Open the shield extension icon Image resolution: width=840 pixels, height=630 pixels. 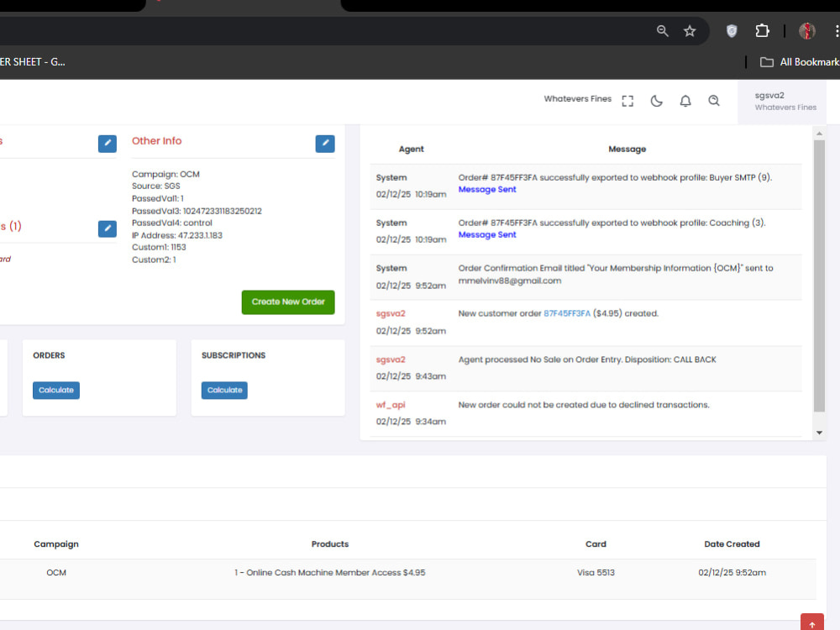coord(732,31)
